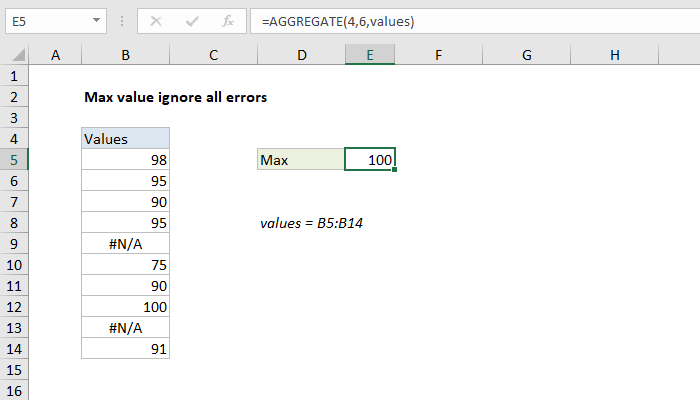Select the 'Max' label cell
The height and width of the screenshot is (400, 700).
pos(301,159)
